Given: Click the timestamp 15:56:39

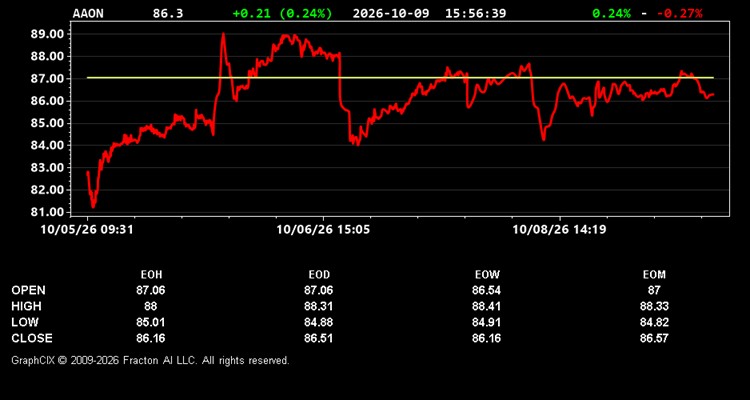Looking at the screenshot, I should 475,13.
